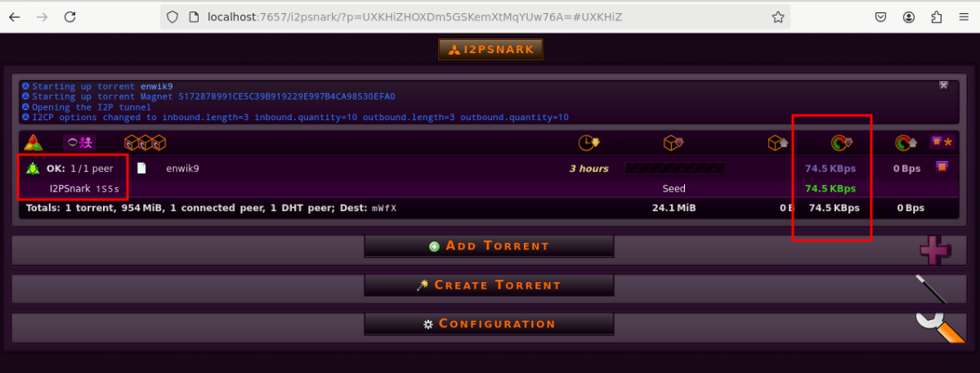This screenshot has width=980, height=373.
Task: Open the browser extensions icon
Action: [x=936, y=17]
